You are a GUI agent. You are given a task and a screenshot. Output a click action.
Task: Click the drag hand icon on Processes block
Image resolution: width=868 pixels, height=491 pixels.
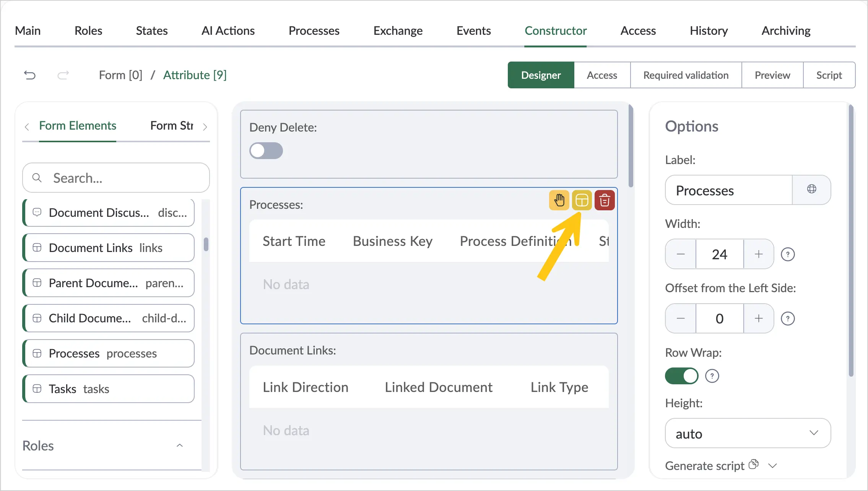[559, 200]
